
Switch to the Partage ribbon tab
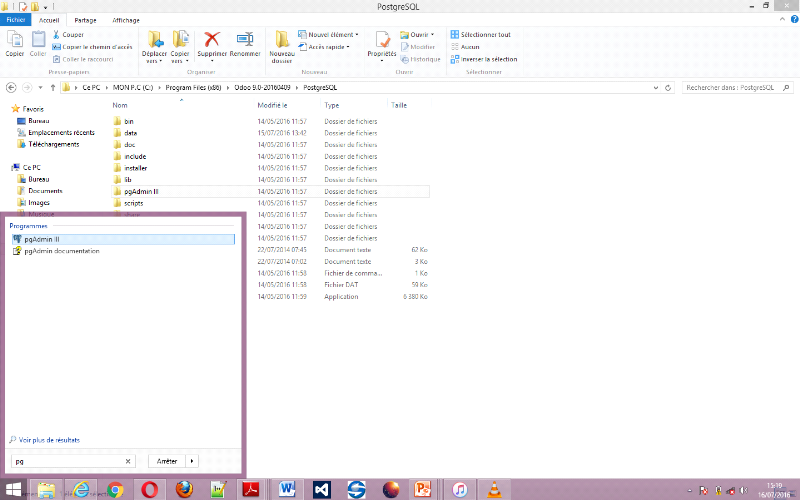pos(85,20)
